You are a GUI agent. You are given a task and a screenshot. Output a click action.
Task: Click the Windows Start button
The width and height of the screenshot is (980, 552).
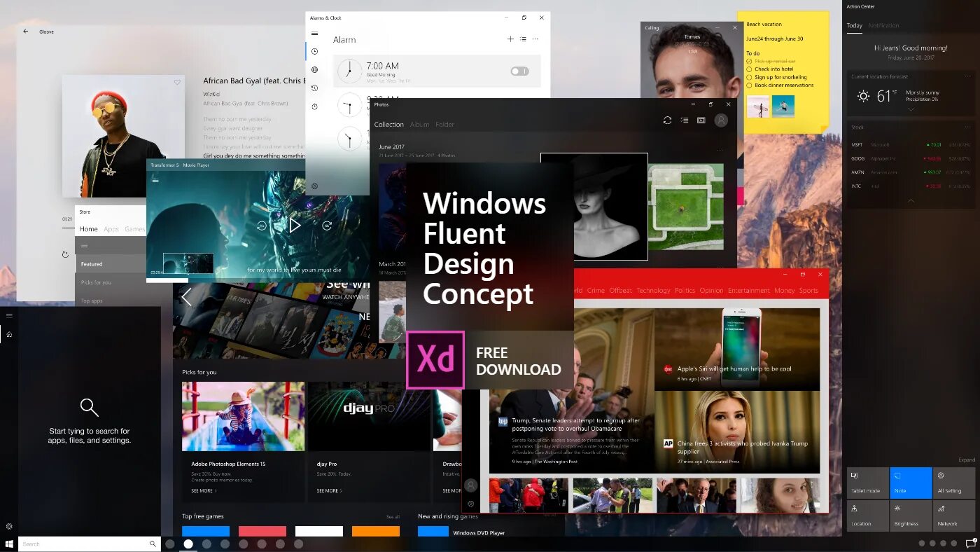(9, 544)
